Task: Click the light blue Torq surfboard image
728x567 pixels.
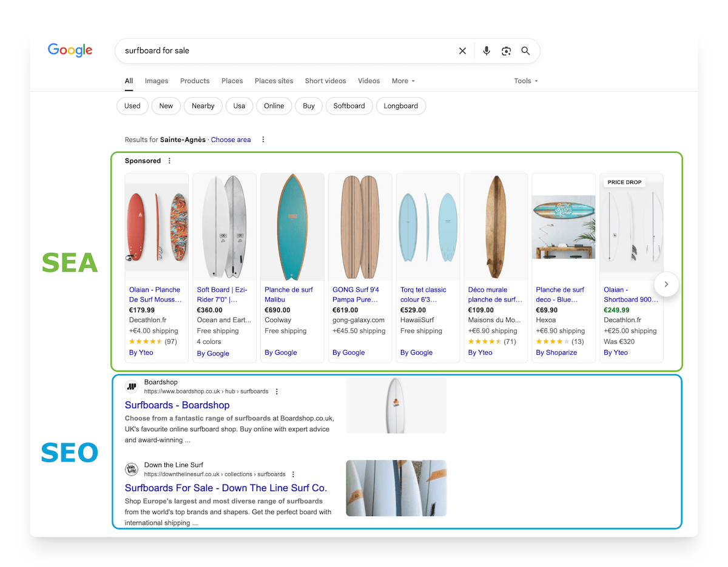Action: (x=428, y=227)
